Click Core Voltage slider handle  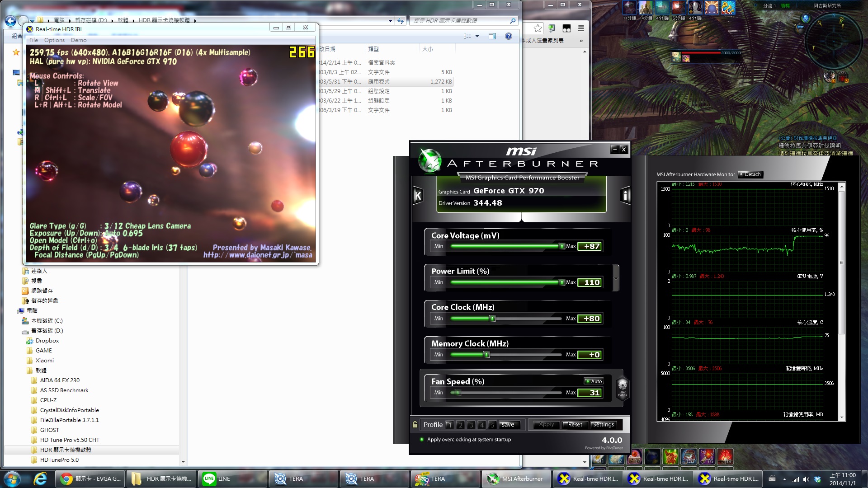click(562, 246)
